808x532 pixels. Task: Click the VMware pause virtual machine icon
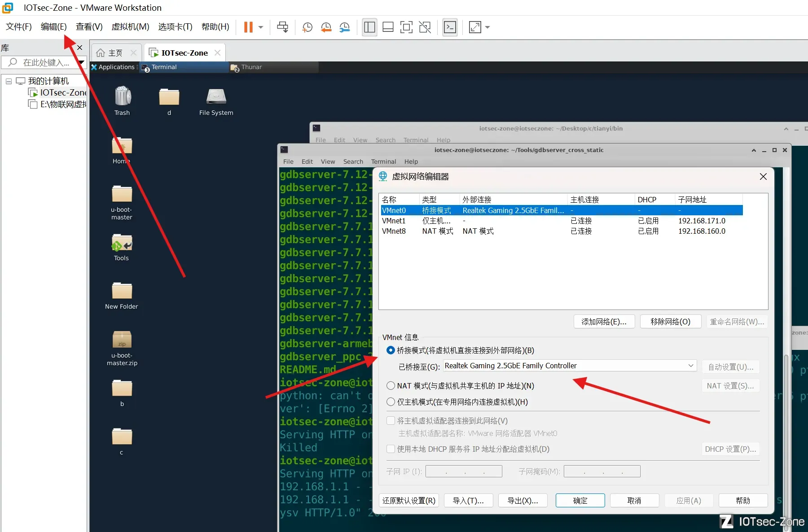tap(248, 27)
